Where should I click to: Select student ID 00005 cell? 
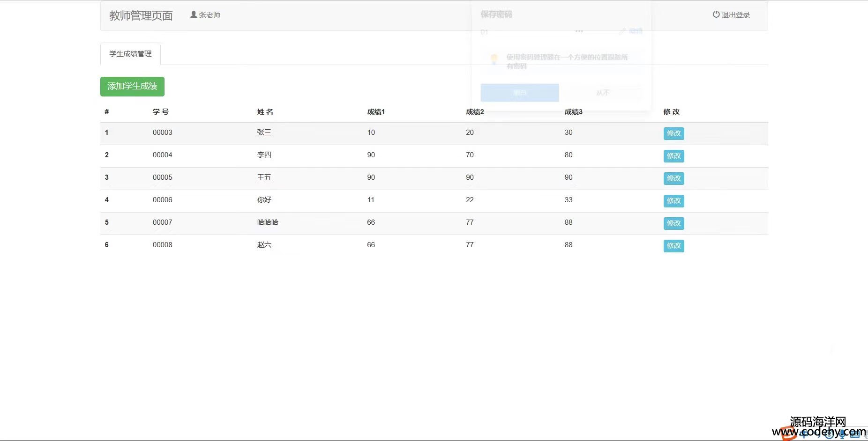(162, 177)
